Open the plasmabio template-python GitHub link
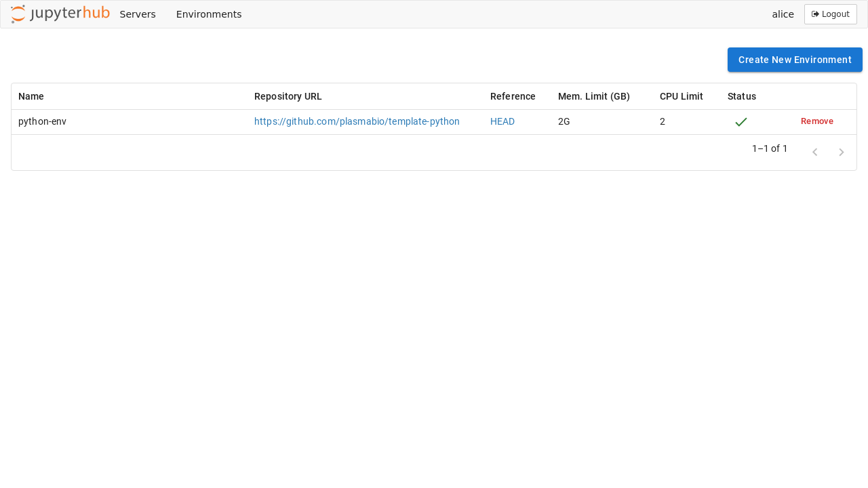The image size is (868, 488). (x=357, y=121)
